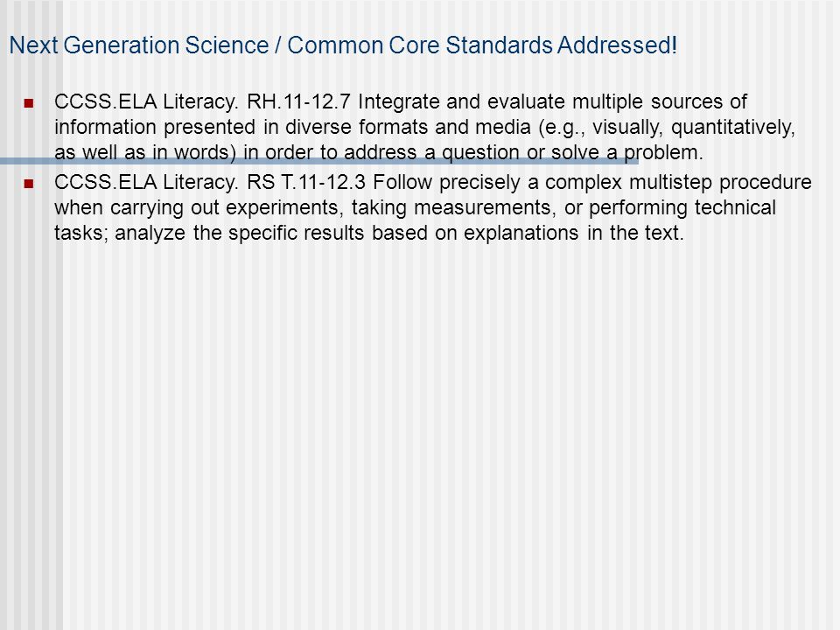Click the second red square bullet marker
Viewport: 840px width, 630px height.
pyautogui.click(x=29, y=184)
